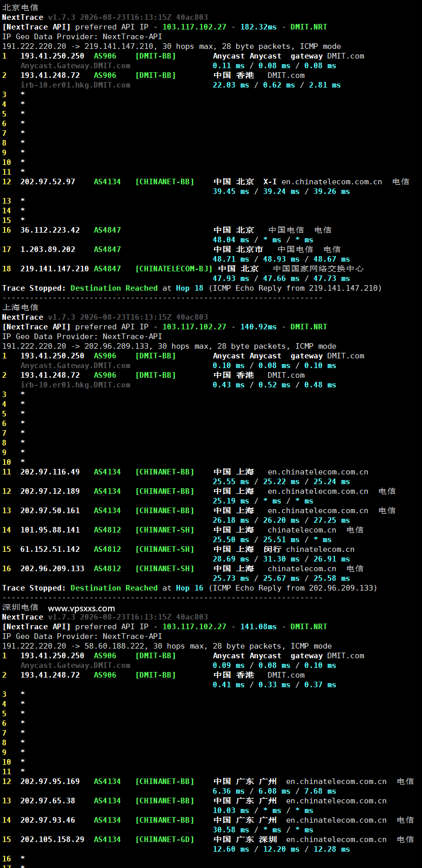Select latency 47.93 ms / 47.66 ms / 47.73 ms
The image size is (422, 868).
click(282, 278)
